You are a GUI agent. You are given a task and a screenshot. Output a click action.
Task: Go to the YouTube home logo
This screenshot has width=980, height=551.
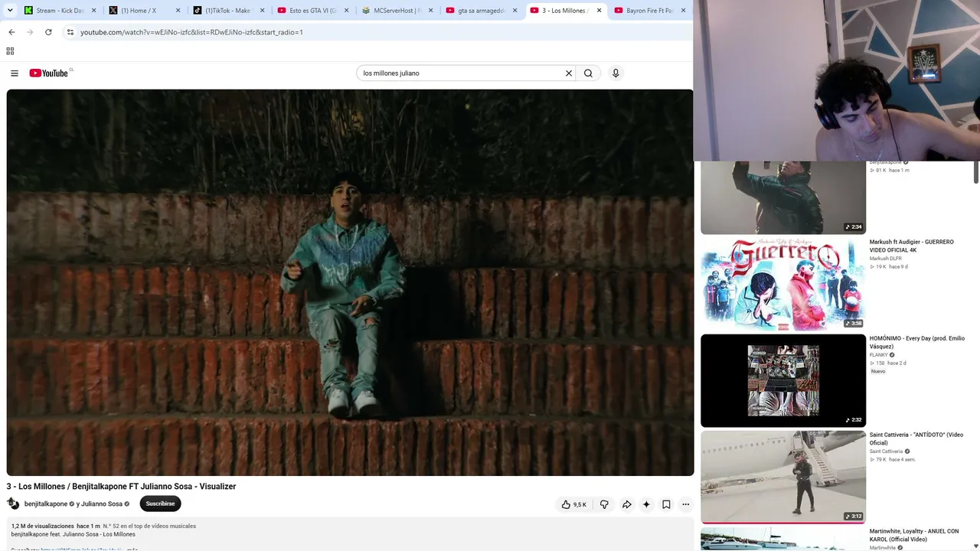[x=49, y=73]
